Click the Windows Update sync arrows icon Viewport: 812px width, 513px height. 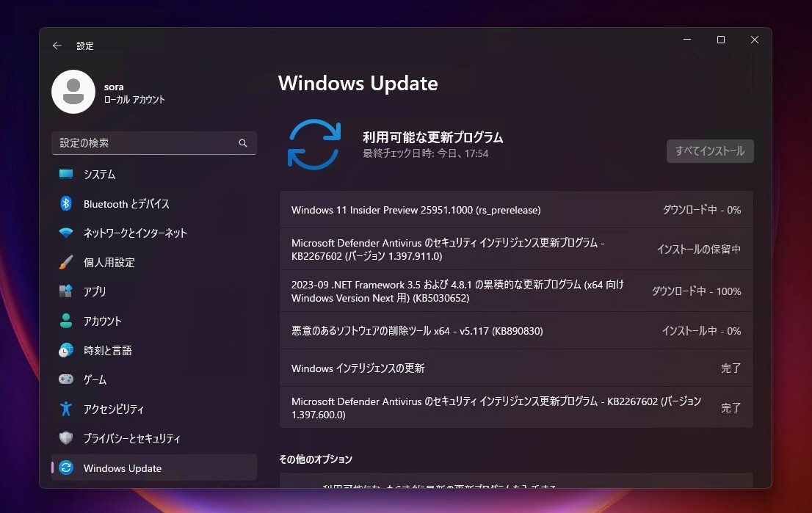pyautogui.click(x=65, y=467)
